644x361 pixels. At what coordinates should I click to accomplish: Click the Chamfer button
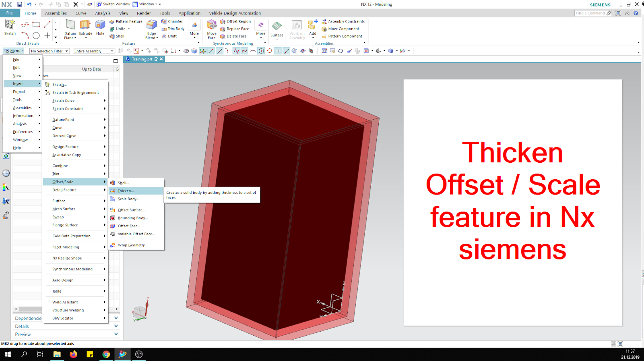(x=172, y=22)
